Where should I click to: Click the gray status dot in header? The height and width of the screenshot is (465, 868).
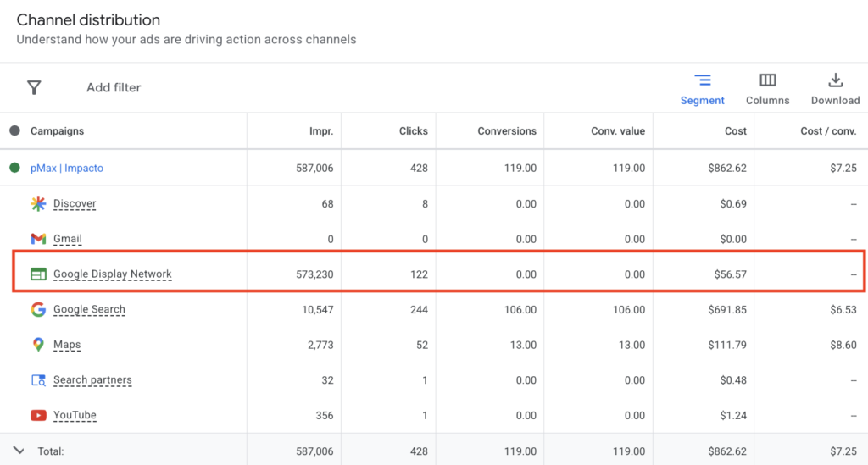[15, 130]
